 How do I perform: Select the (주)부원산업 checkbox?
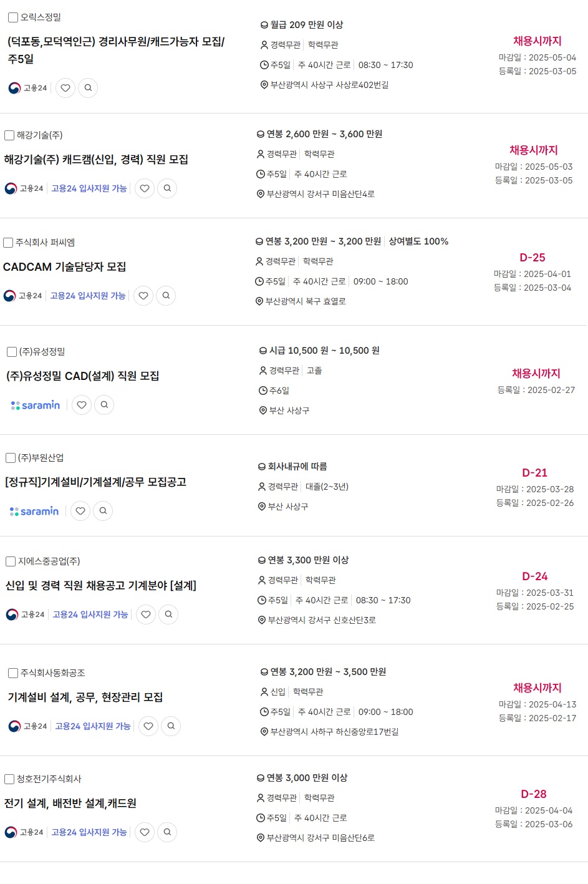11,458
